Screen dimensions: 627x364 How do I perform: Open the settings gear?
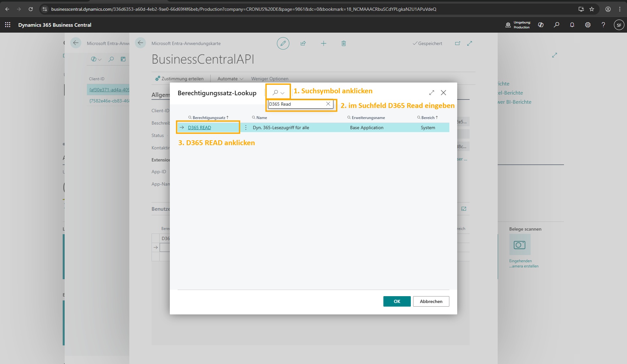588,25
